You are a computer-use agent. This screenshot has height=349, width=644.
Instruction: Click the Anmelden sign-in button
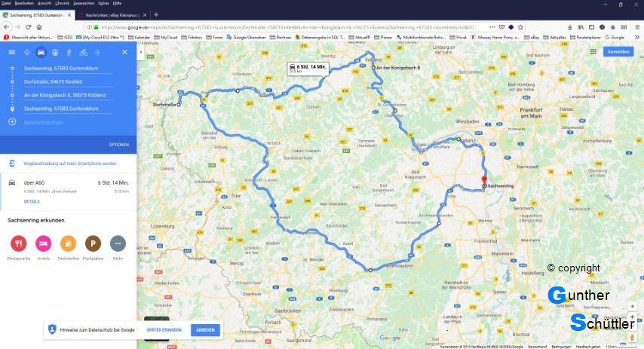(x=618, y=52)
